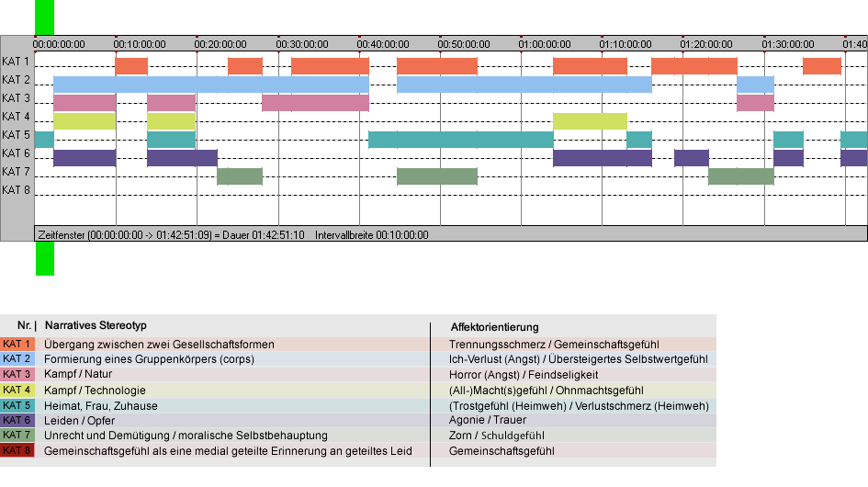Select the KAT 1 segment spanning 01:16 to 01:27
The width and height of the screenshot is (868, 487).
tap(694, 66)
